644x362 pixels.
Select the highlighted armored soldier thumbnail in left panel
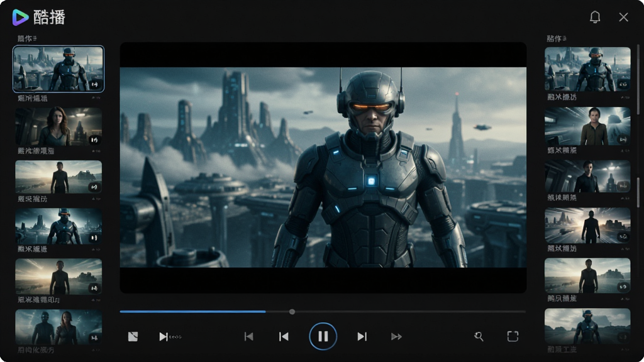point(58,69)
